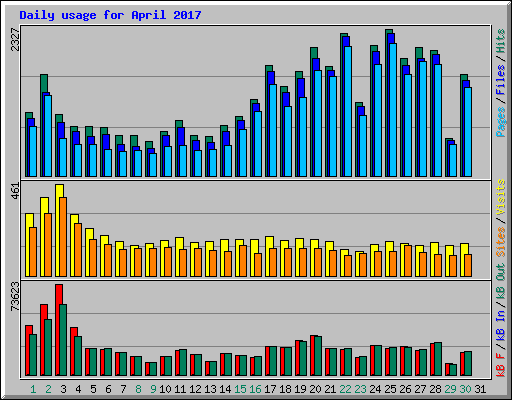Click day label 8 on the x-axis
This screenshot has width=512, height=400.
coord(138,389)
